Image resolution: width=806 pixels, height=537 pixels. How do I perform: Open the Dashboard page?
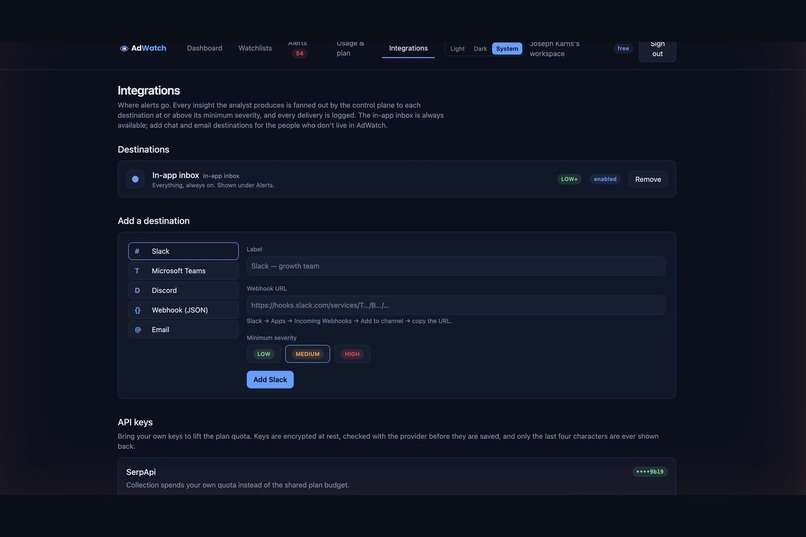[205, 48]
